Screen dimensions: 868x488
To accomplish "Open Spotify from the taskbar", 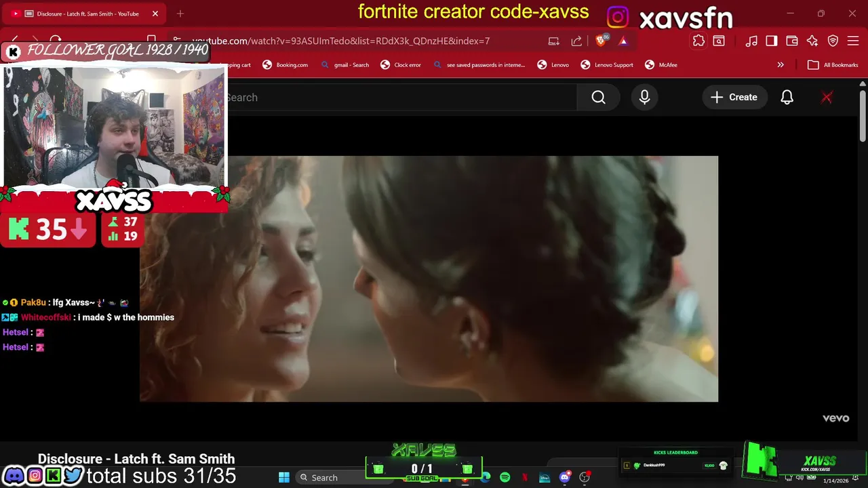I will coord(505,478).
